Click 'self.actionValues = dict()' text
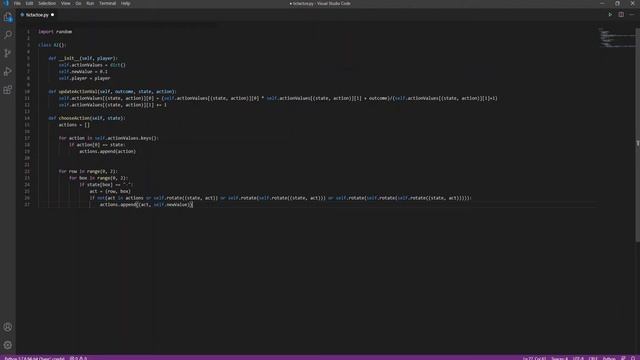640x360 pixels. tap(92, 65)
